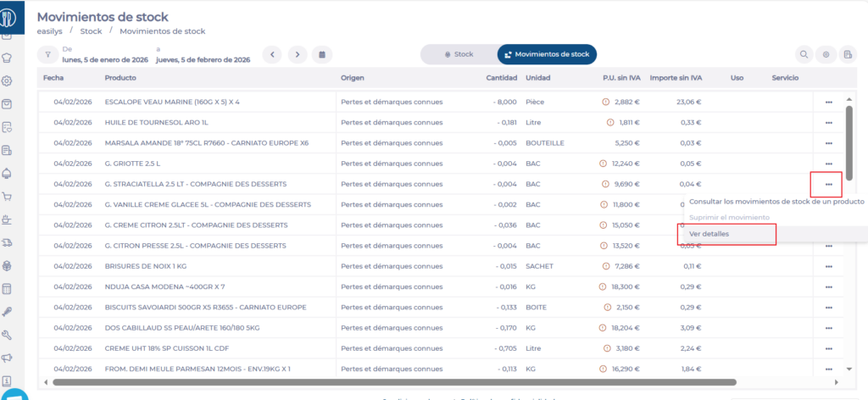Click the Stock breadcrumb link
The image size is (868, 400).
pyautogui.click(x=91, y=31)
